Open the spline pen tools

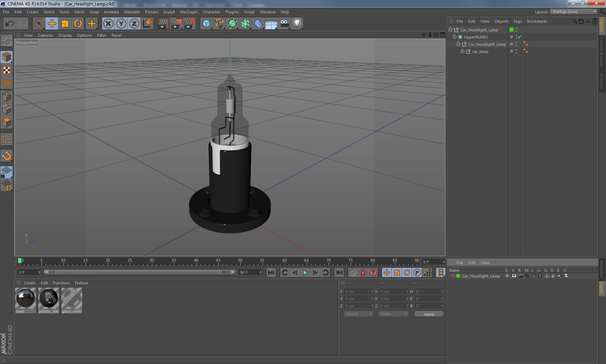click(219, 24)
